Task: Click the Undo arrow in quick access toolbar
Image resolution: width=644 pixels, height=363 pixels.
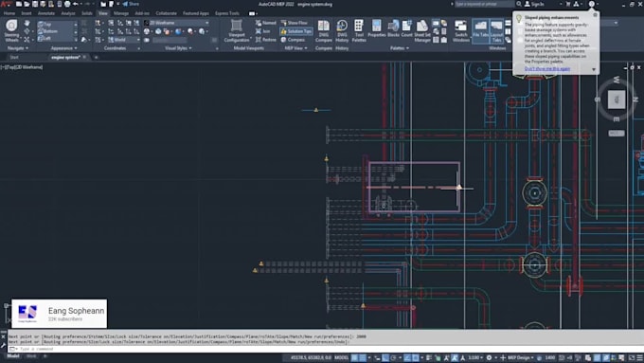Action: pos(76,4)
